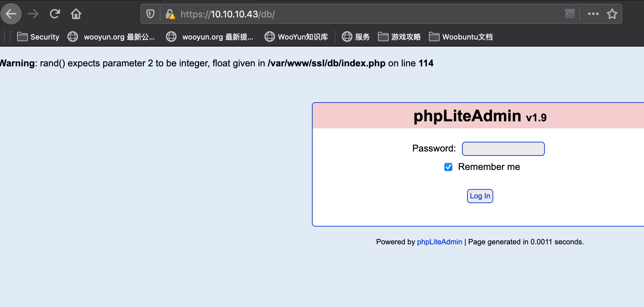644x307 pixels.
Task: Click the 'Page generated in 0.0011 seconds' text
Action: pyautogui.click(x=526, y=242)
